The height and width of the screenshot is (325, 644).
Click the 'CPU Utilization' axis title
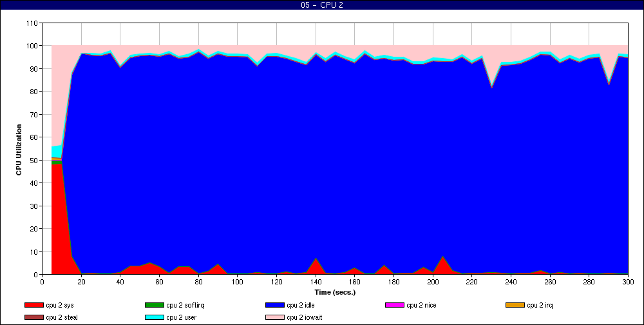click(19, 150)
